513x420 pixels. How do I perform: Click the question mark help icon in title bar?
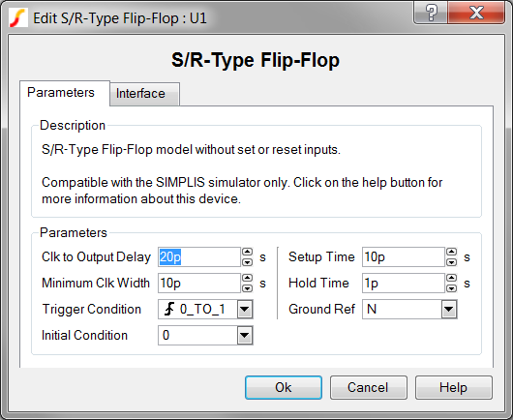pyautogui.click(x=431, y=13)
